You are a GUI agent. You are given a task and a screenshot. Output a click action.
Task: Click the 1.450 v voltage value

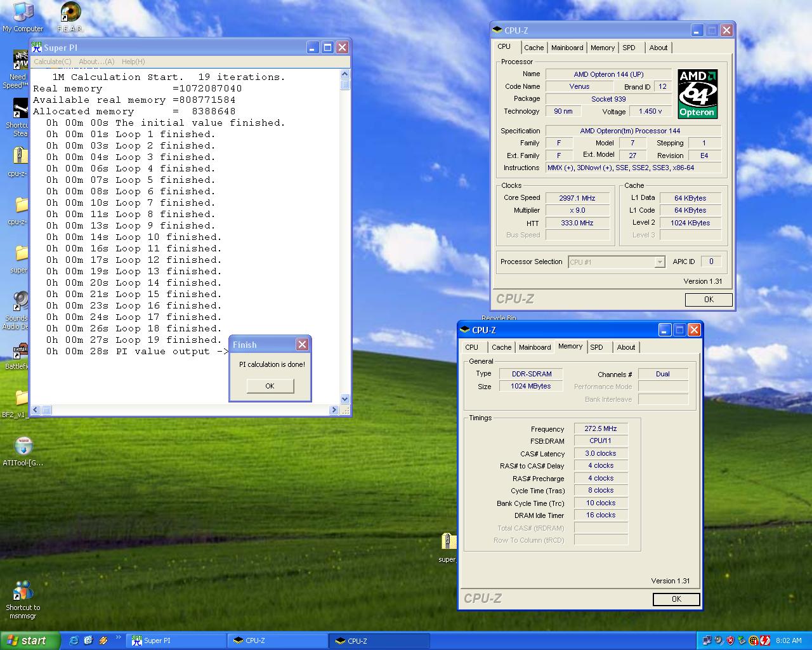point(650,111)
